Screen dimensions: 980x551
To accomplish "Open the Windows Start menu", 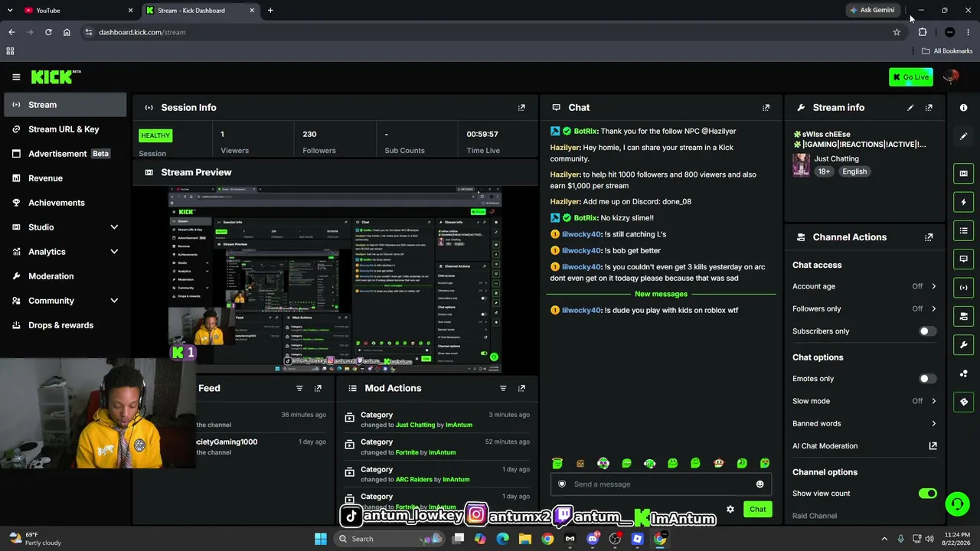I will click(321, 539).
